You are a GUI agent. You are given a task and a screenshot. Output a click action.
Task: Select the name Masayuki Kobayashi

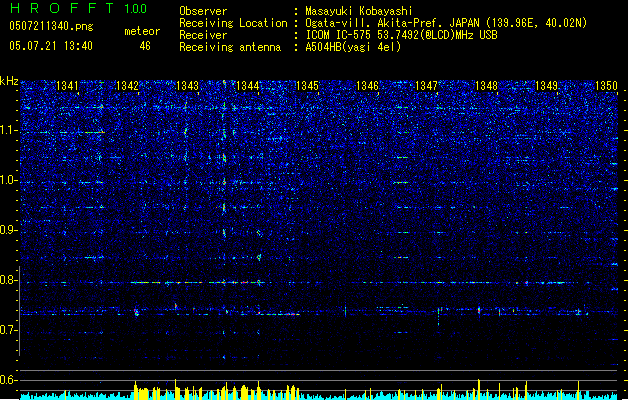[359, 11]
